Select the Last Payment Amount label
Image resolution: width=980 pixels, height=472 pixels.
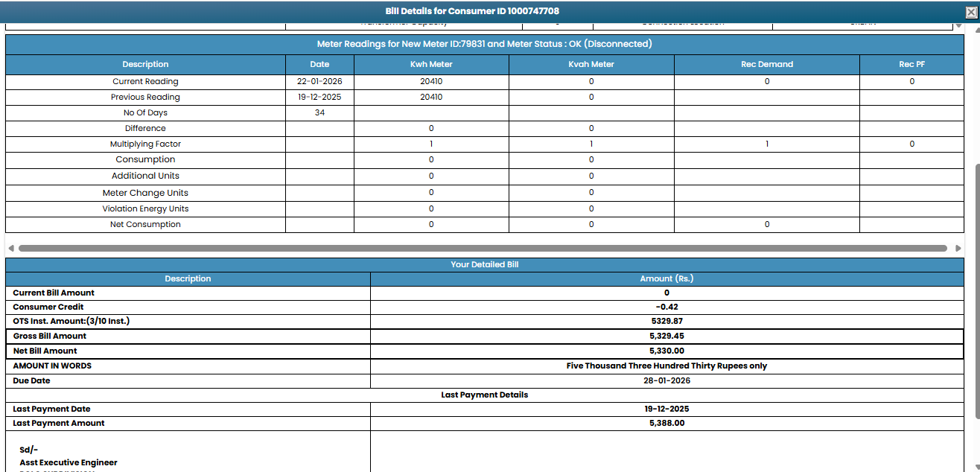59,423
